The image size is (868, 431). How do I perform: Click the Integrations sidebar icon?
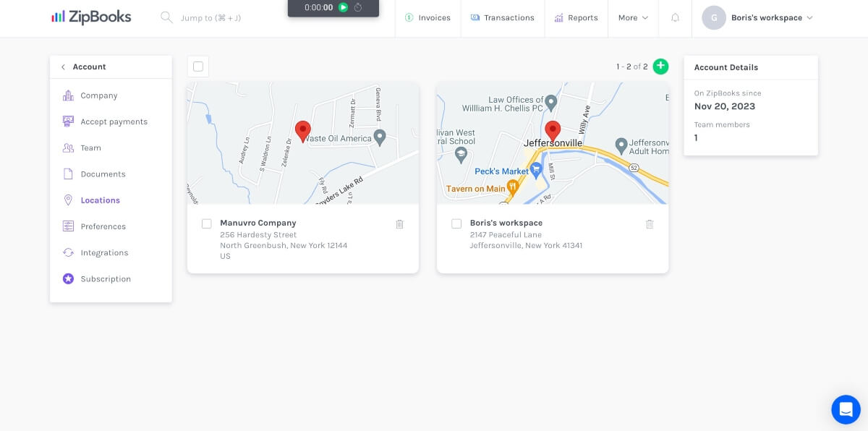[x=68, y=252]
